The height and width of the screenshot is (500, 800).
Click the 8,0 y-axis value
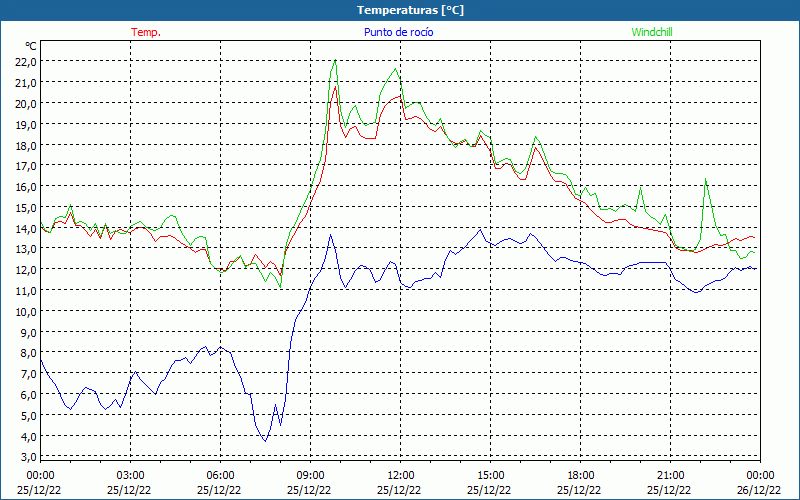click(x=28, y=353)
